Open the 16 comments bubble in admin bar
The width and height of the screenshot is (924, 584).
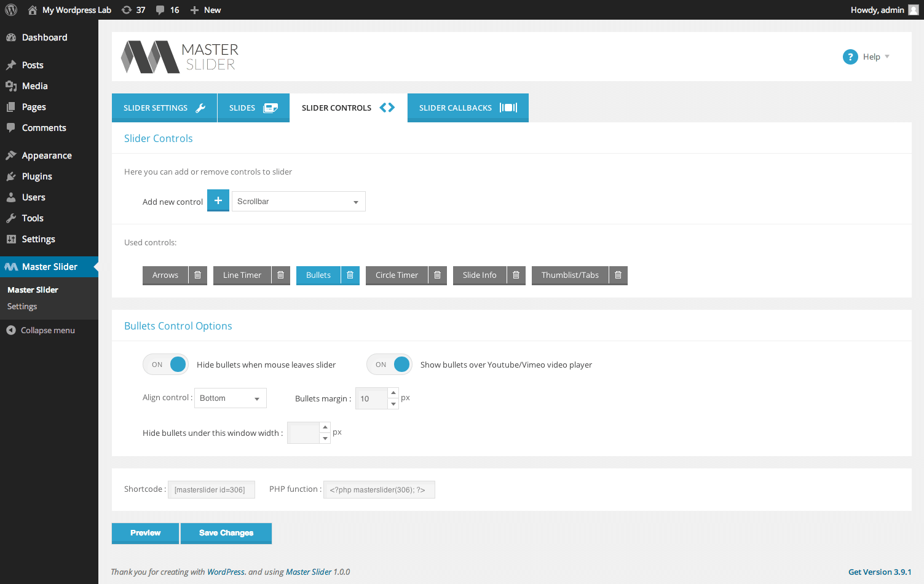[x=167, y=10]
